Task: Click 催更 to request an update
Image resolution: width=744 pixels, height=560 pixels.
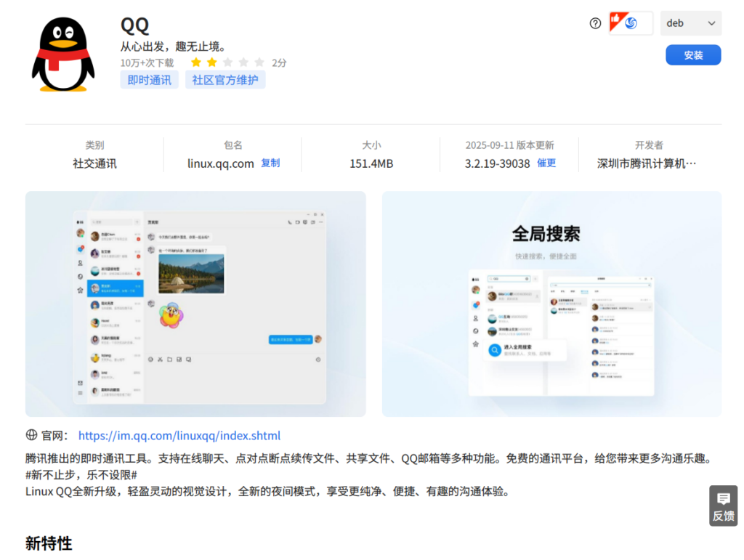Action: pyautogui.click(x=546, y=163)
